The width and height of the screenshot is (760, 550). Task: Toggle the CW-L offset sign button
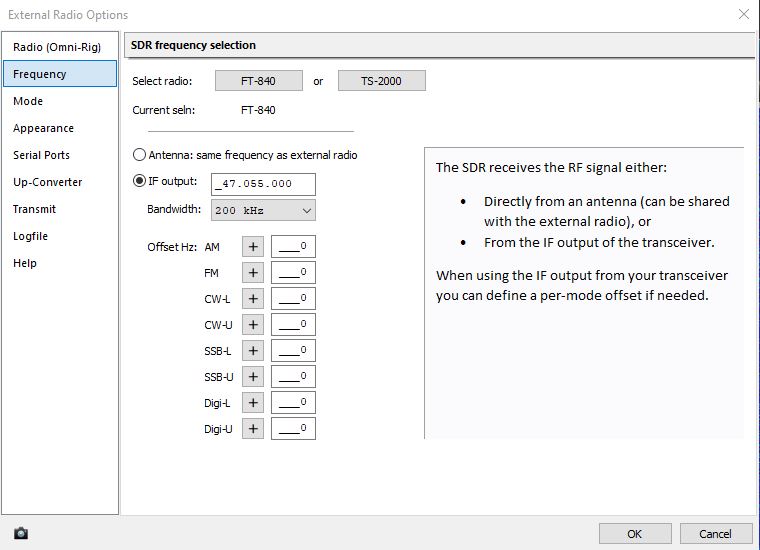coord(253,298)
